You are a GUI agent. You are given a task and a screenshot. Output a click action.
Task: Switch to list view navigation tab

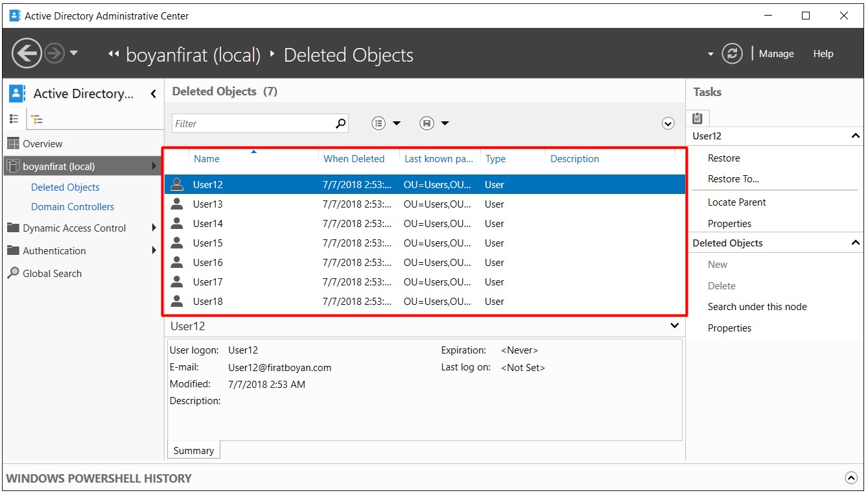14,119
